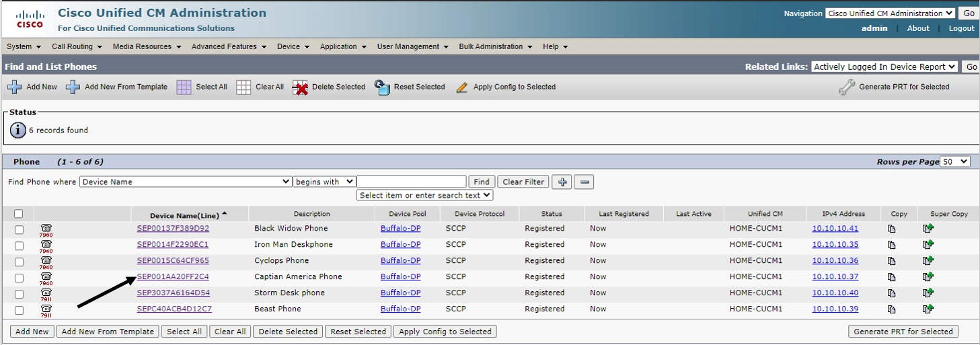Open the System menu
980x345 pixels.
click(x=24, y=46)
